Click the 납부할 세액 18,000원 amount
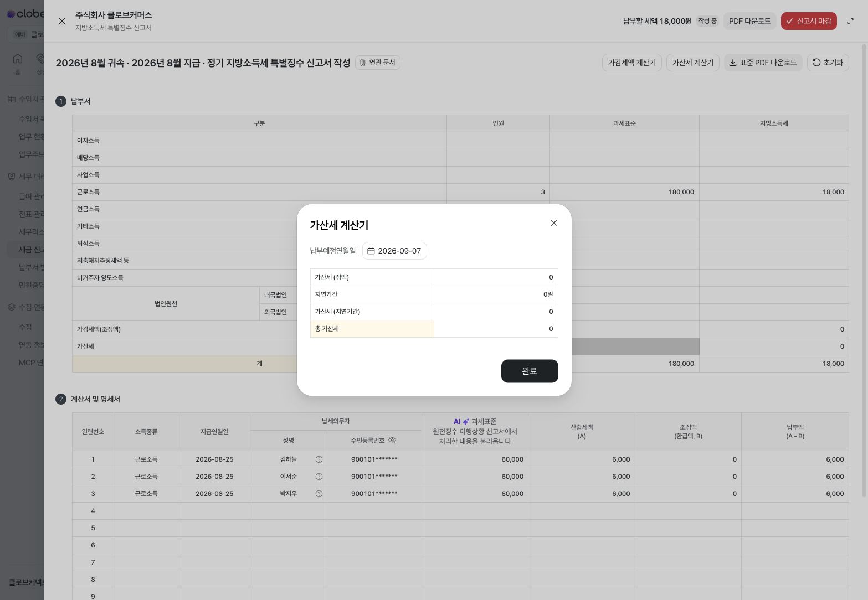The image size is (868, 600). tap(658, 21)
